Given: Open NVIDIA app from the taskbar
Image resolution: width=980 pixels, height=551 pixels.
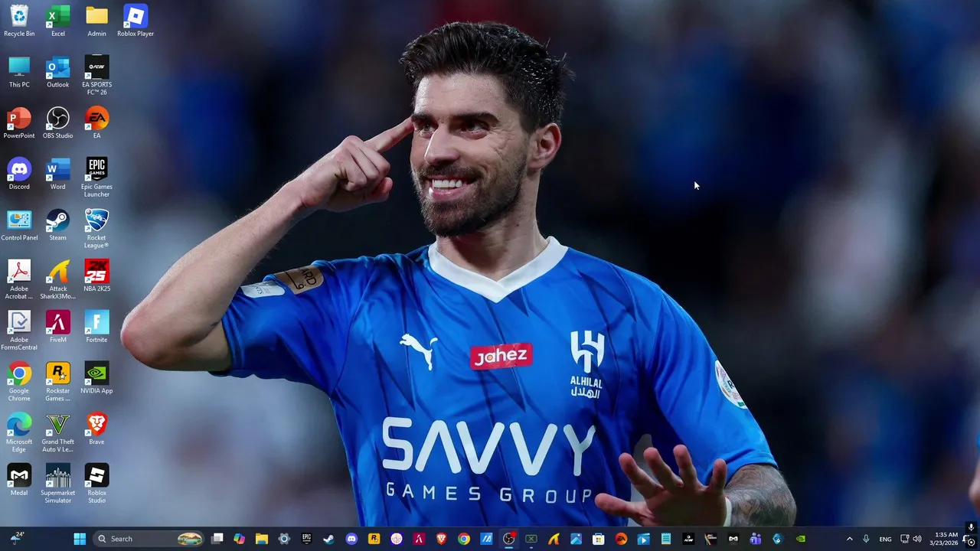Looking at the screenshot, I should click(x=801, y=539).
